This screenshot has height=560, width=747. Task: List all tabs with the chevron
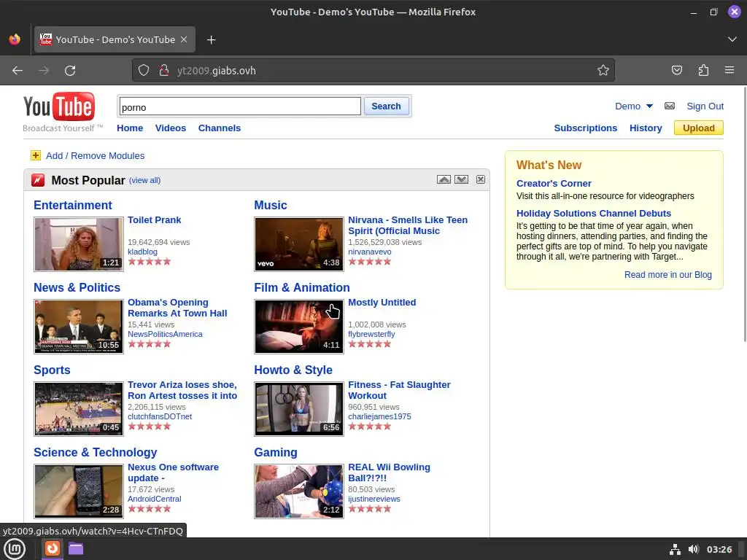point(732,39)
